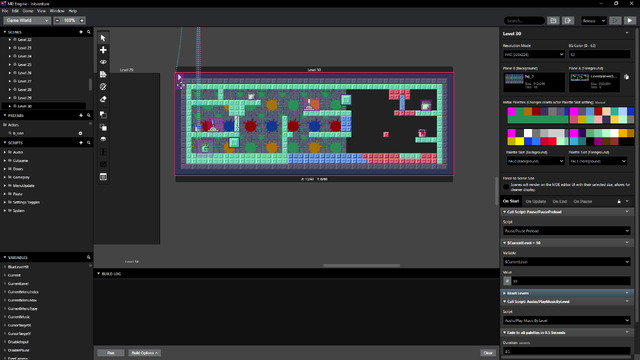The image size is (640, 360).
Task: Click the project Search field
Action: click(524, 20)
